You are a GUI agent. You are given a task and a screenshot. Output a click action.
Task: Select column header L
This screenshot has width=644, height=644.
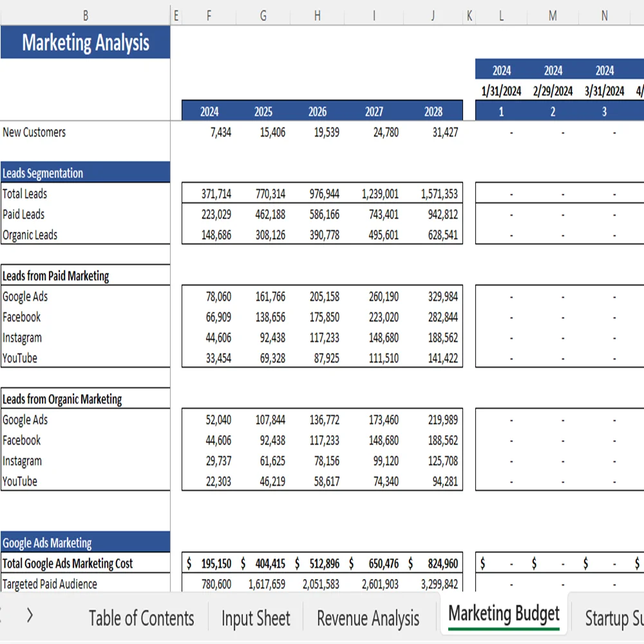pyautogui.click(x=501, y=15)
